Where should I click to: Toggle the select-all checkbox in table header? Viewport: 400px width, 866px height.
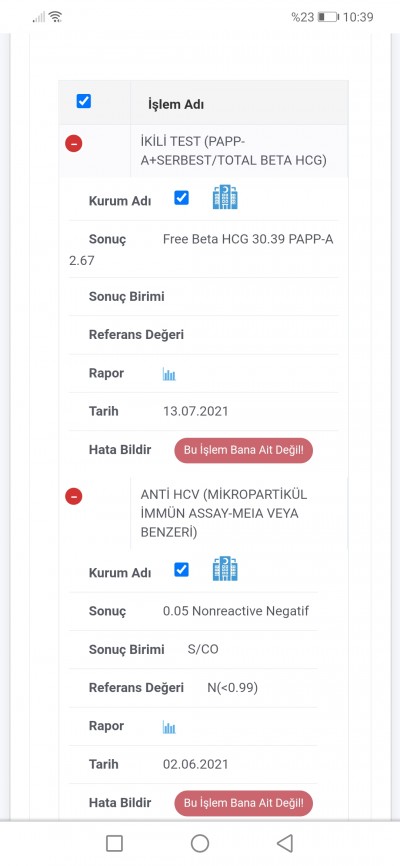(x=83, y=102)
